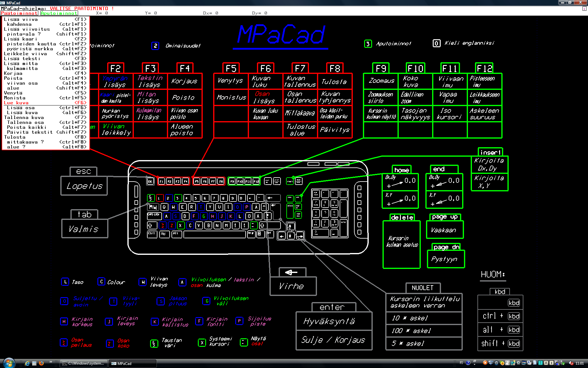Select highlighted 'Lue kuva' F6 menu entry

45,103
